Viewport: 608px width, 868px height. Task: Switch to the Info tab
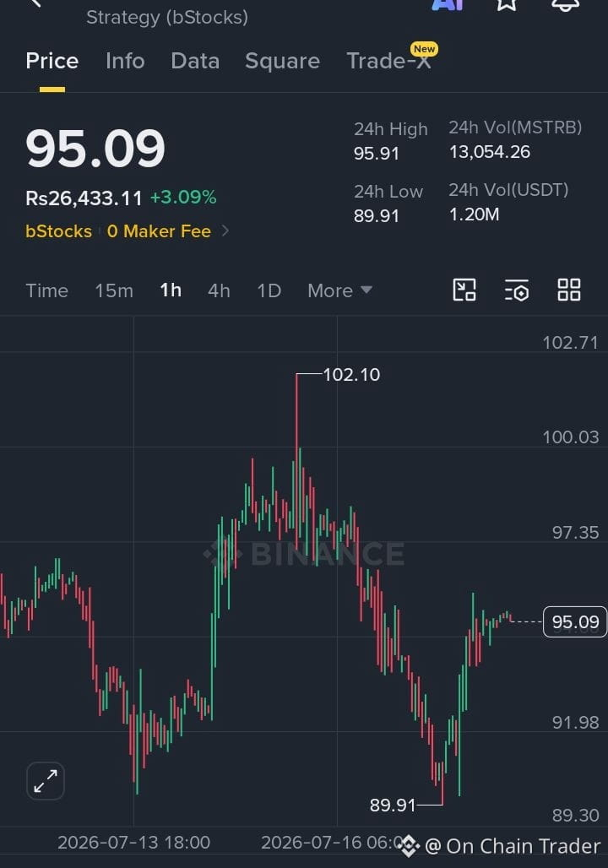click(125, 61)
